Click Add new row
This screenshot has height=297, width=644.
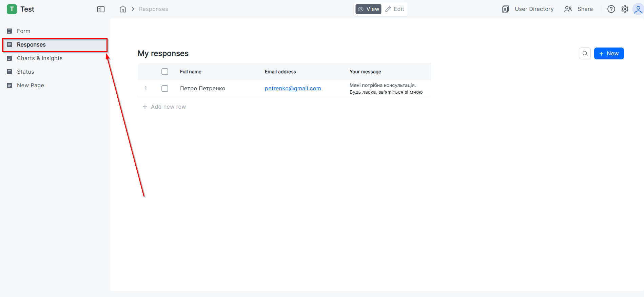[164, 107]
